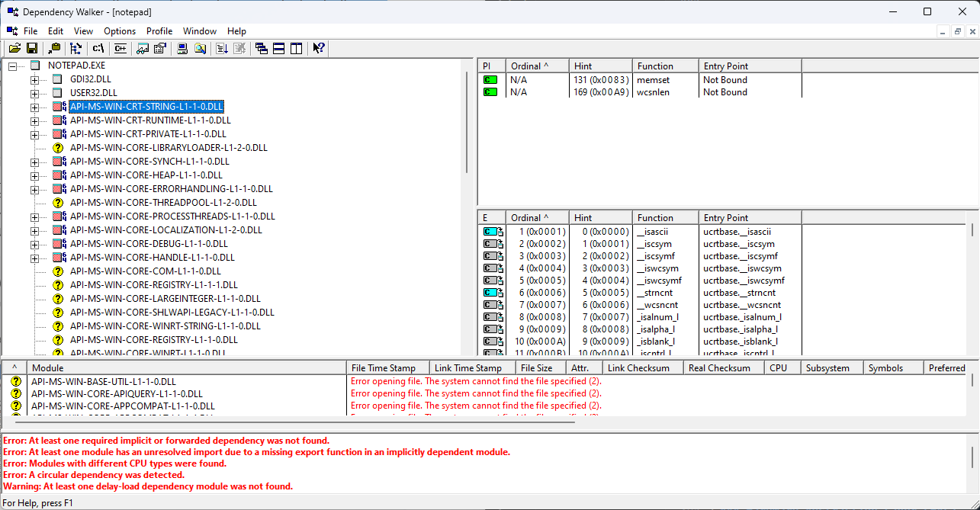
Task: Select API-MS-WIN-CORE-APIQUERY-L1-1-0.DLL in module list
Action: click(117, 393)
